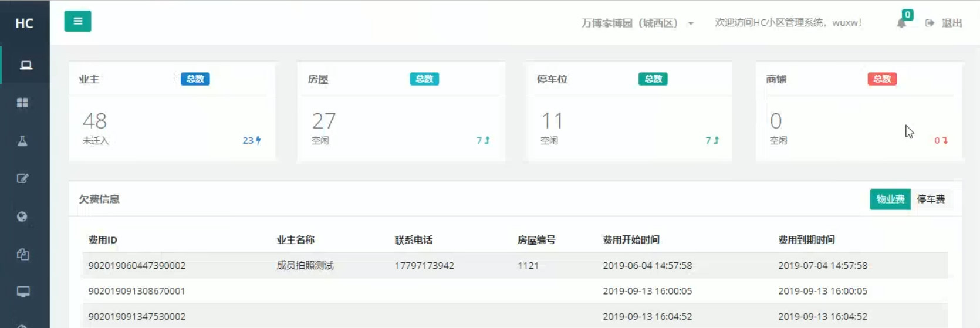Open the globe icon sidebar menu
This screenshot has width=980, height=328.
[x=22, y=217]
